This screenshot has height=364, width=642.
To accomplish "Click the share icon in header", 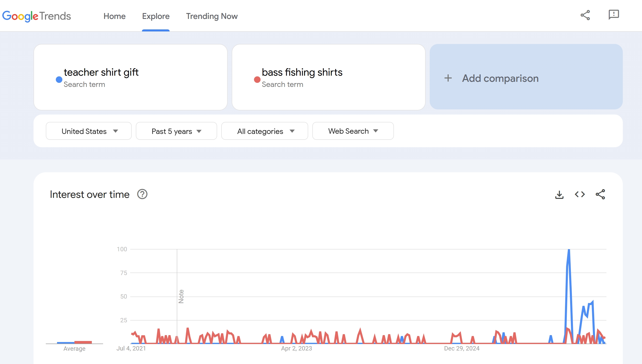I will [585, 15].
